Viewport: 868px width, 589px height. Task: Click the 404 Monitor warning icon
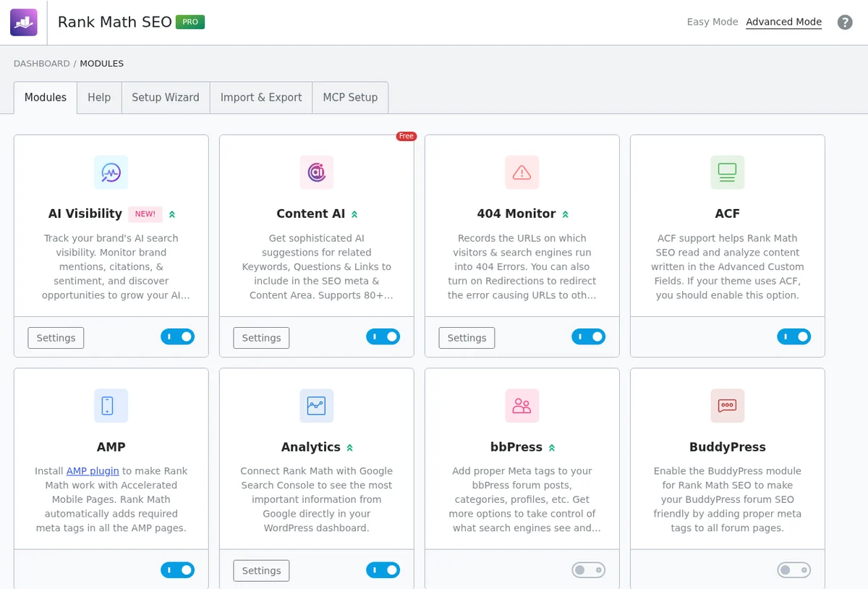[522, 172]
